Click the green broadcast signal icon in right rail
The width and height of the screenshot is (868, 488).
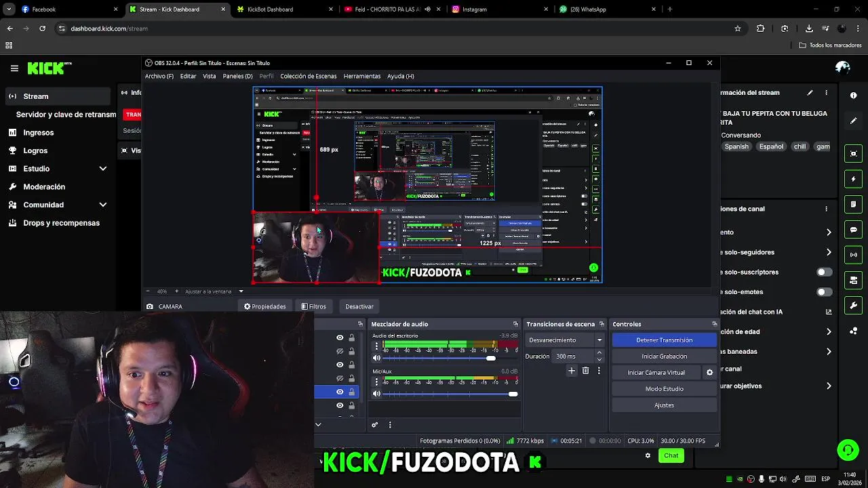(x=854, y=255)
